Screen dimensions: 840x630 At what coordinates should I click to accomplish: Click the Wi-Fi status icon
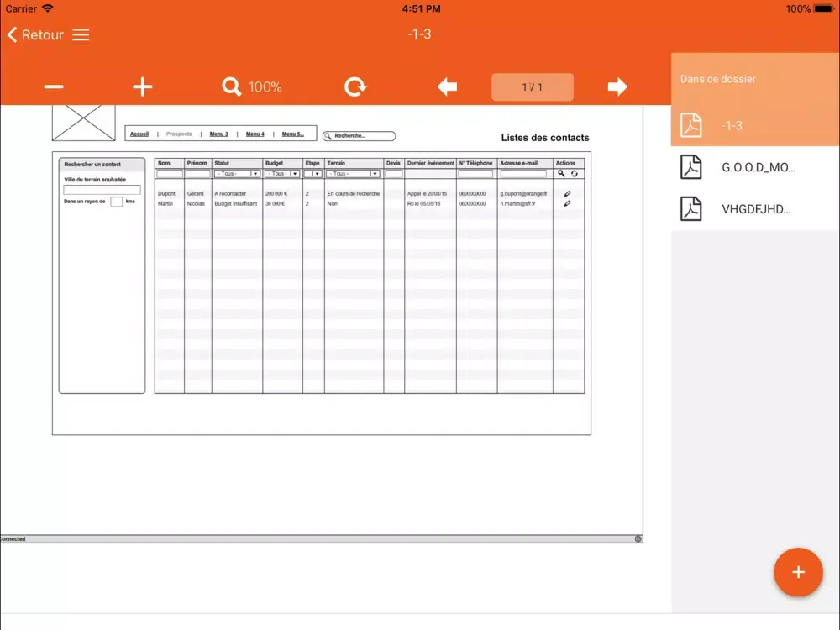pos(48,8)
